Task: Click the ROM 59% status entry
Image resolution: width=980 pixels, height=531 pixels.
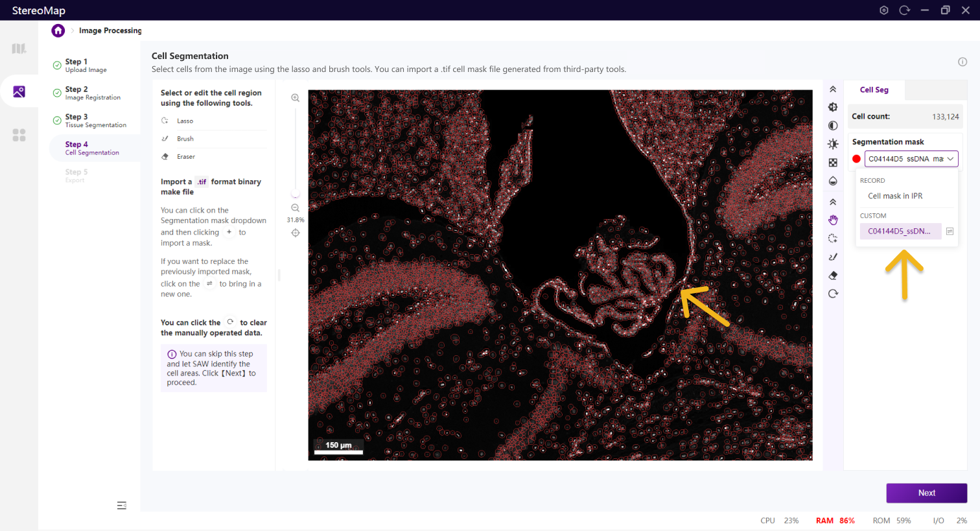Action: (x=891, y=521)
